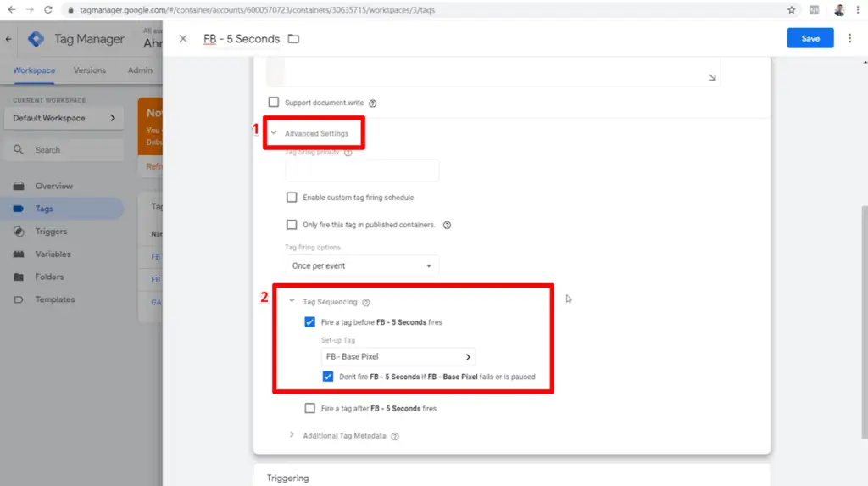Viewport: 868px width, 486px height.
Task: Check Only fire this tag in published containers
Action: (292, 225)
